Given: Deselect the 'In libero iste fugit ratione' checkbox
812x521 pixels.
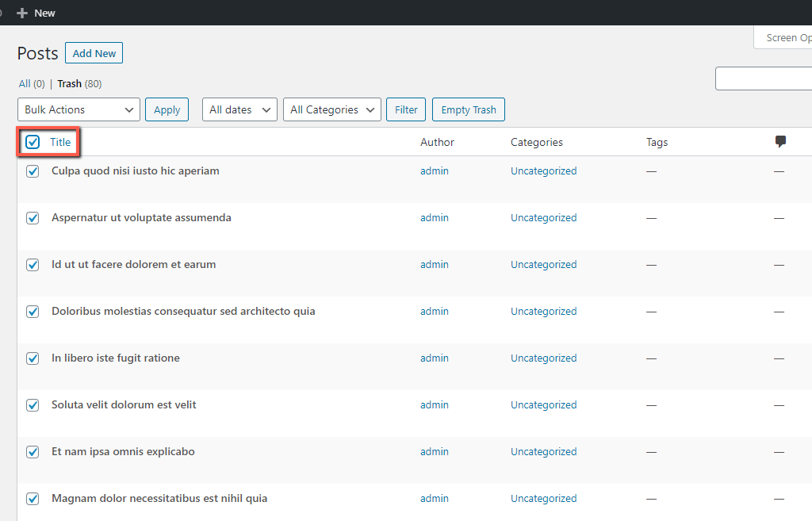Looking at the screenshot, I should [33, 358].
